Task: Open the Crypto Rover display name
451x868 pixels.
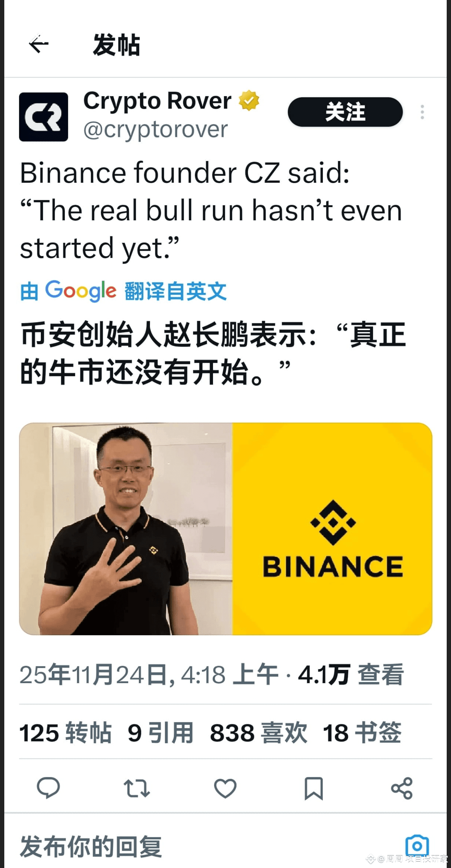Action: point(157,100)
